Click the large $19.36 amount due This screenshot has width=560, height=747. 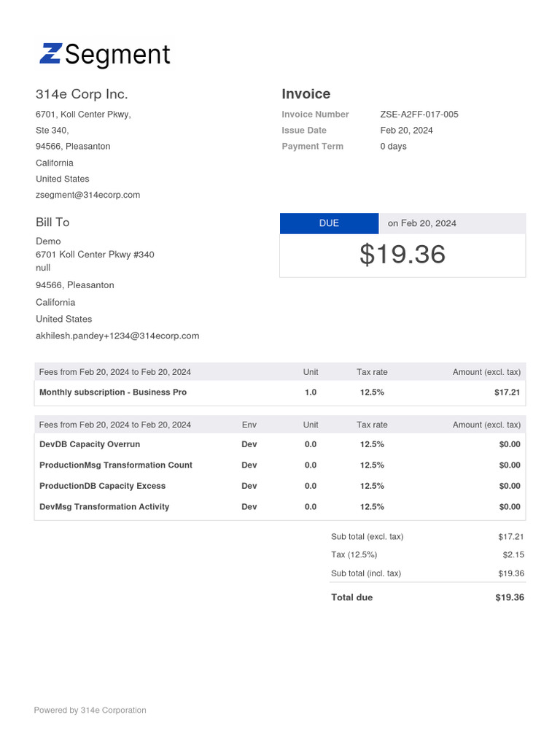pyautogui.click(x=402, y=255)
